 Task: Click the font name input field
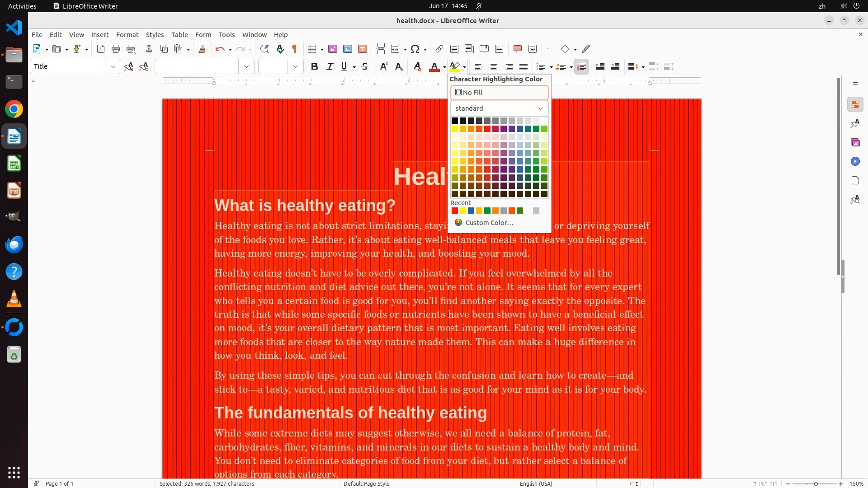[x=197, y=67]
